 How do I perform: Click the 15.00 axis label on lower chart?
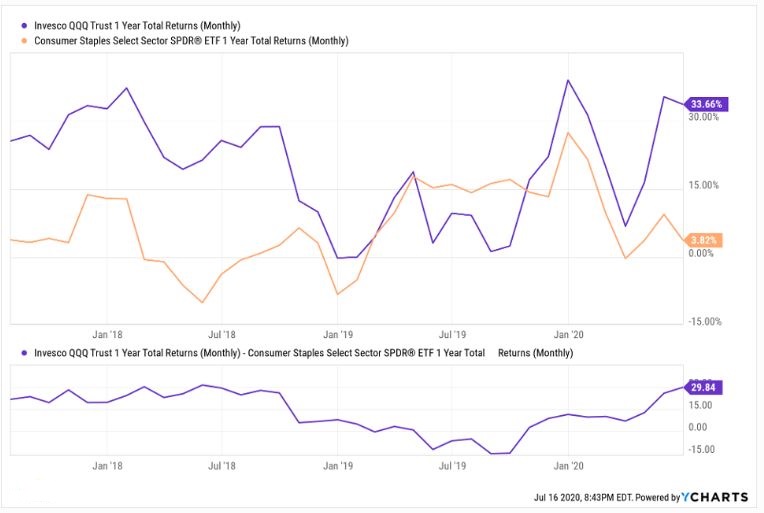[700, 405]
